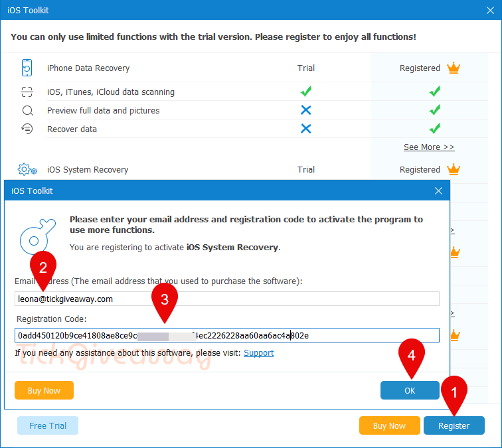Click the Trial checkmark for data scanning

(x=306, y=92)
